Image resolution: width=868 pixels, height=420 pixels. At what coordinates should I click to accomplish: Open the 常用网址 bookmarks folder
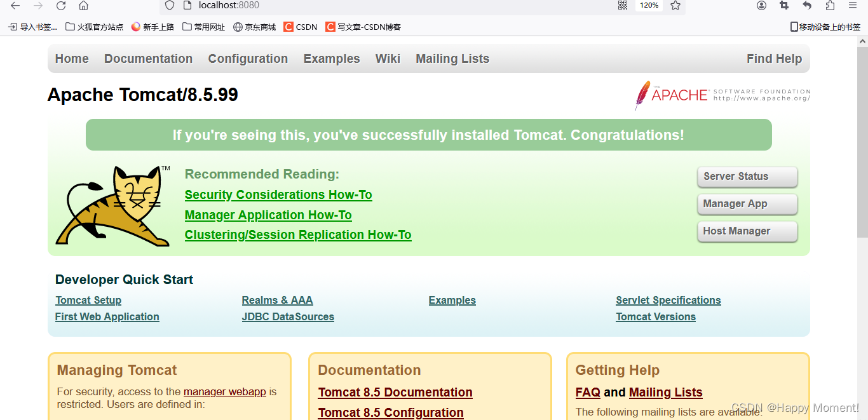(x=203, y=27)
